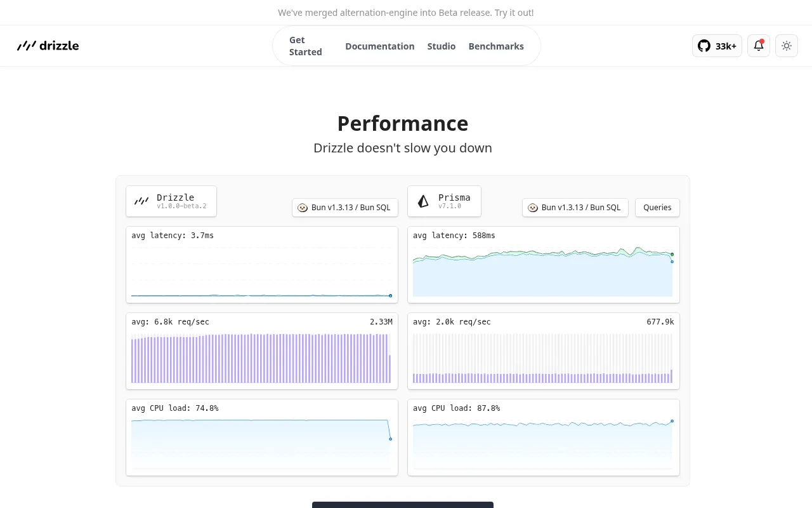Click 'avg latency: 588ms' label

(x=454, y=236)
